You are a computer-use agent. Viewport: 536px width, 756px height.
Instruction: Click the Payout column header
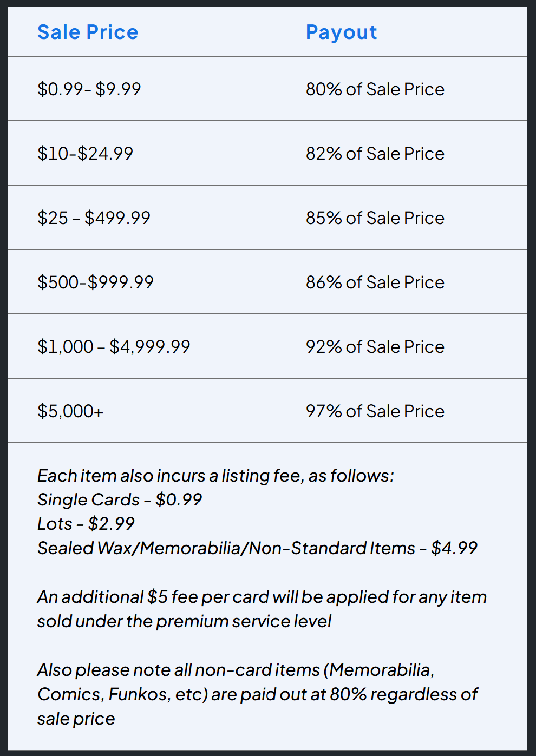(x=341, y=32)
